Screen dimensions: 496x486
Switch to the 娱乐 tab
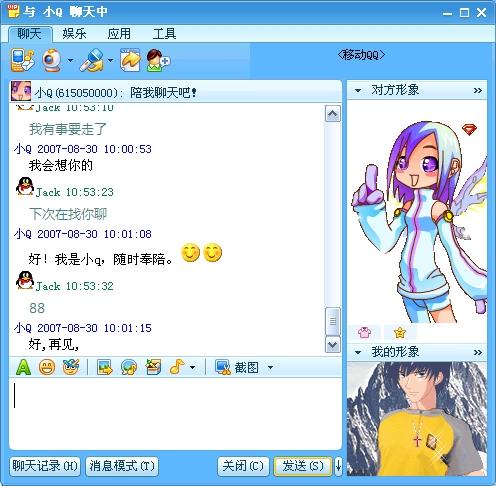click(74, 34)
